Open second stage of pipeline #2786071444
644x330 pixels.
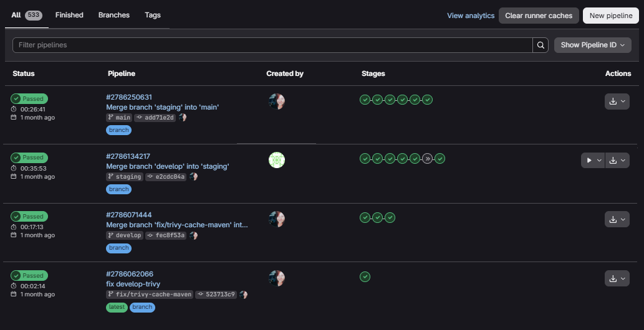pos(377,217)
